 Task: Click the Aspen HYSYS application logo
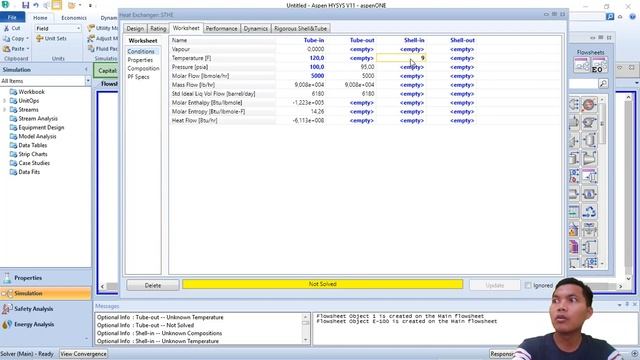click(x=5, y=5)
